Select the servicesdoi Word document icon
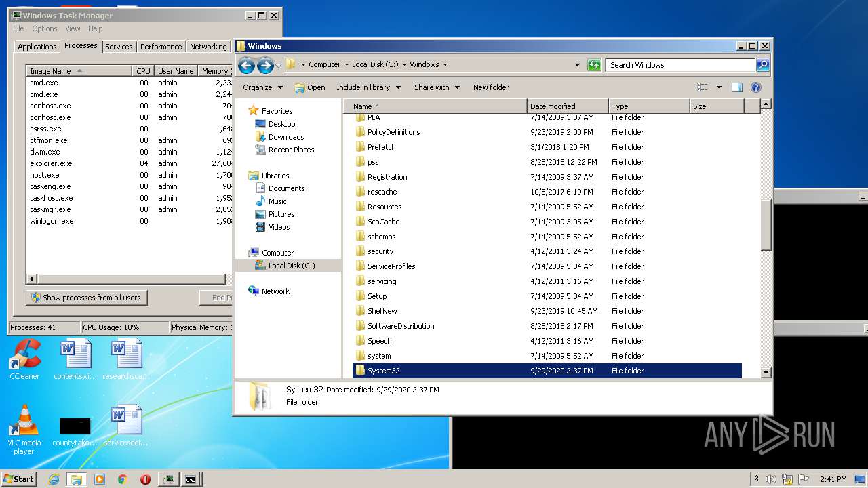 click(x=127, y=426)
